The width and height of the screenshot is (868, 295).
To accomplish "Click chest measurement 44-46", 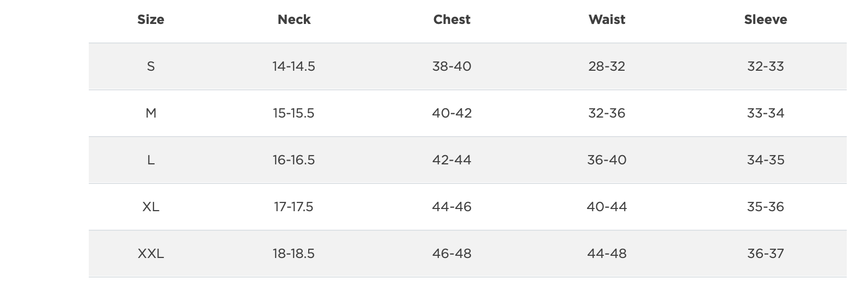I will click(452, 207).
